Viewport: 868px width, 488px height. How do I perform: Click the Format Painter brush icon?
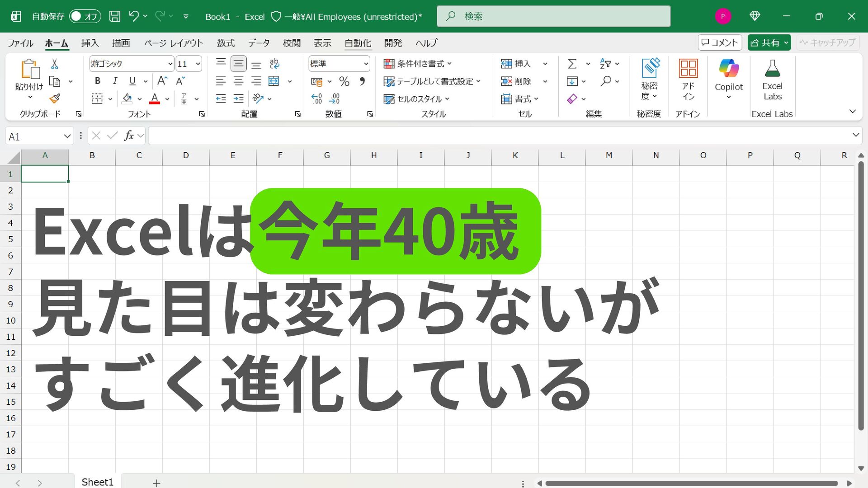pyautogui.click(x=55, y=99)
